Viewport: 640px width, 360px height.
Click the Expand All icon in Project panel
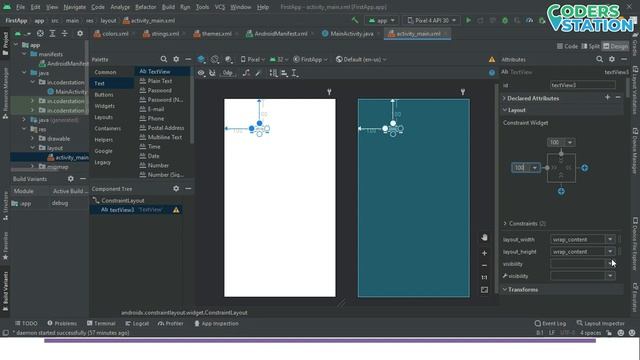tap(52, 33)
